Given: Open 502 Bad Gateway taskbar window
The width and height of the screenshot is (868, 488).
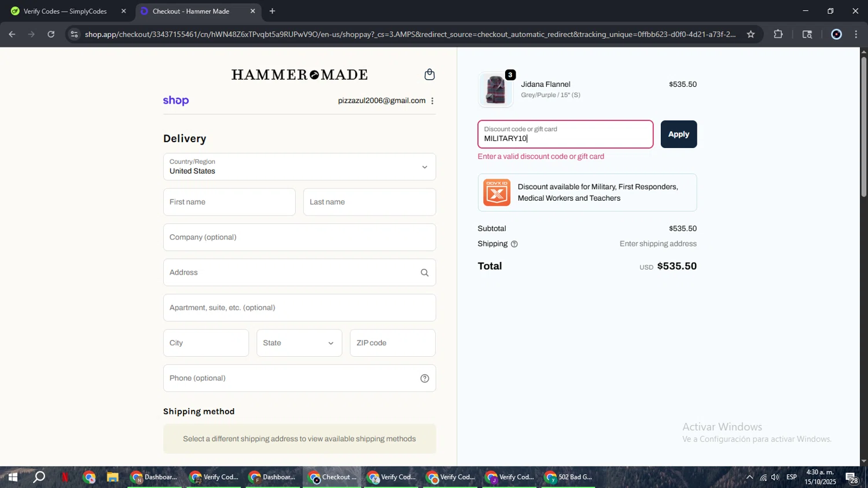Looking at the screenshot, I should [x=569, y=477].
